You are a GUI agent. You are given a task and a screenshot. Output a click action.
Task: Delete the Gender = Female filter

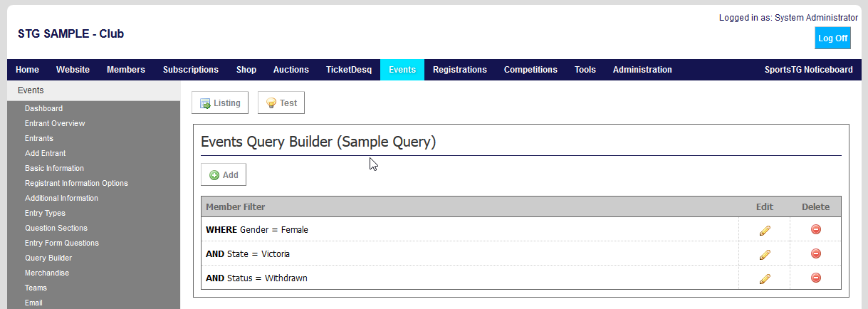tap(816, 229)
